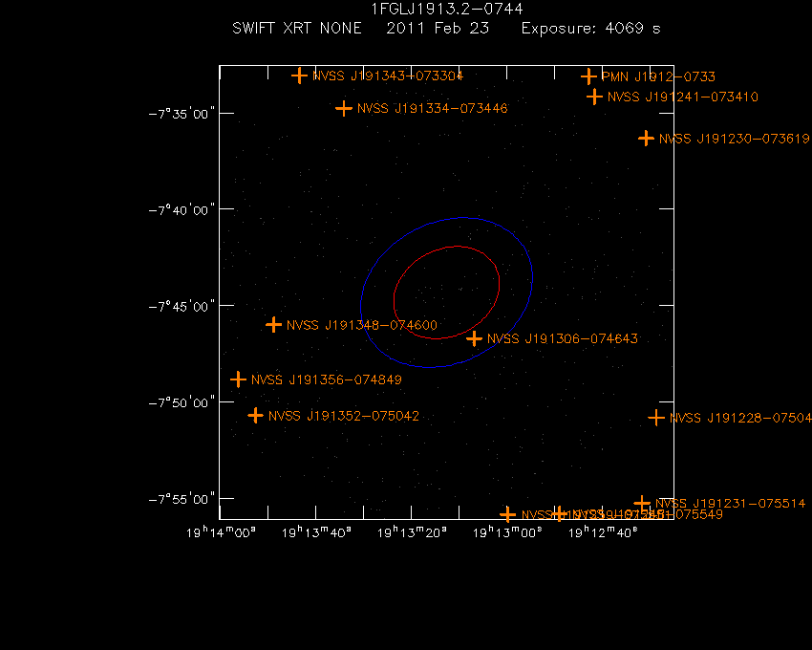The height and width of the screenshot is (650, 812).
Task: Click the NVSS J191356-074849 text label
Action: click(327, 379)
